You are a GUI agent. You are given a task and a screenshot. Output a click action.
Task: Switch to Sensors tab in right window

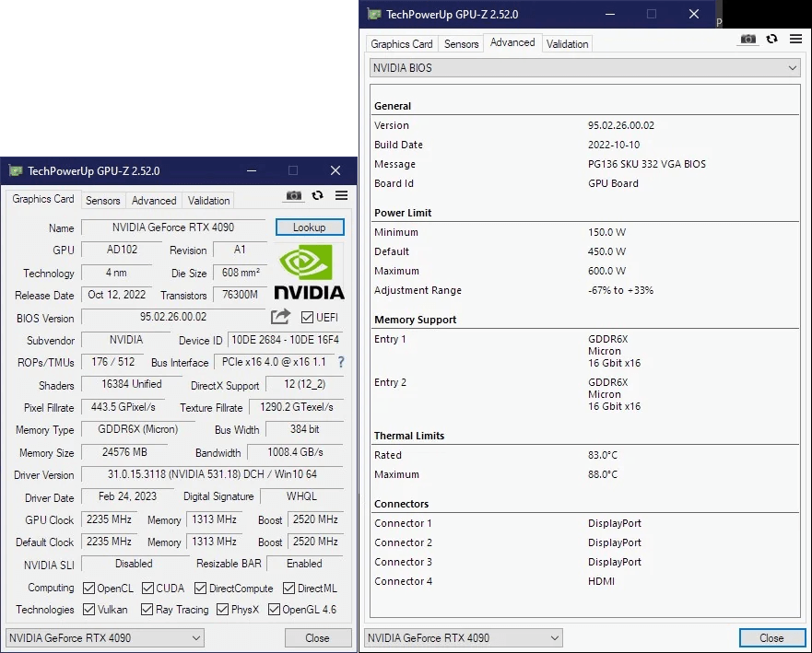click(x=462, y=44)
